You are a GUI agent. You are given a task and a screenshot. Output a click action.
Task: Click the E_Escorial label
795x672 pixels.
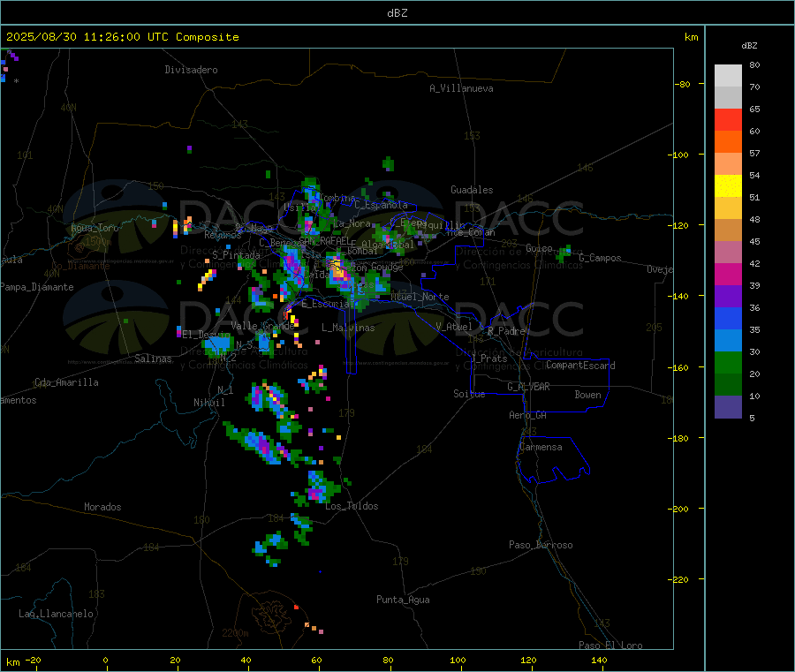328,304
